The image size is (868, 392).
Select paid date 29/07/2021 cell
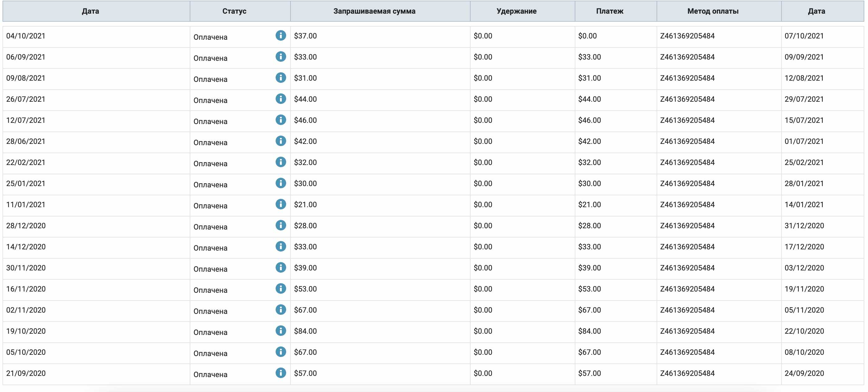click(822, 100)
